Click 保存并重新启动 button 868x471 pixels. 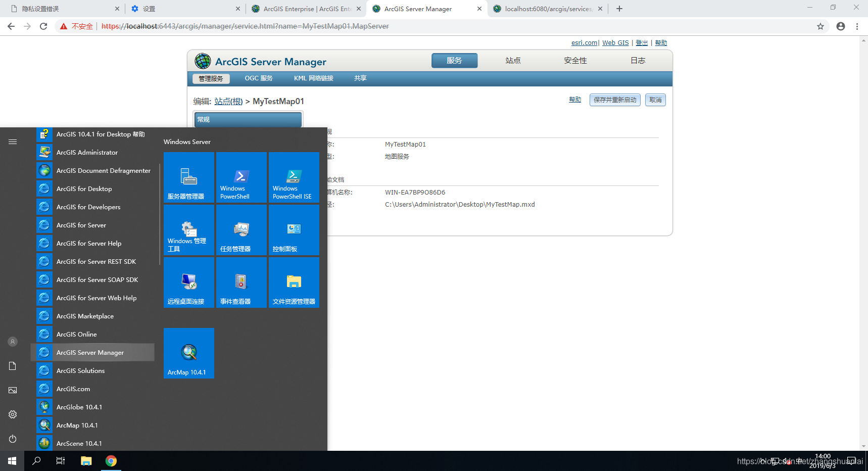click(615, 100)
